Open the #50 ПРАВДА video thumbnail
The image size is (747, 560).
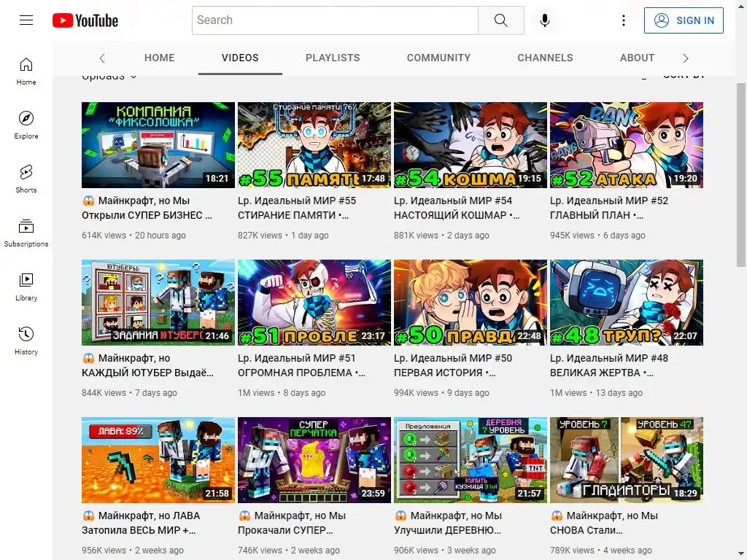click(471, 303)
